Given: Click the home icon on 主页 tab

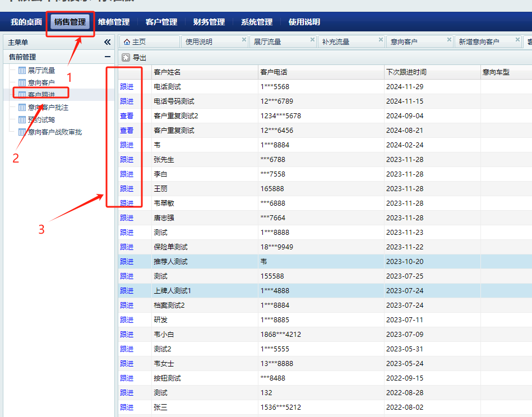Looking at the screenshot, I should 127,41.
